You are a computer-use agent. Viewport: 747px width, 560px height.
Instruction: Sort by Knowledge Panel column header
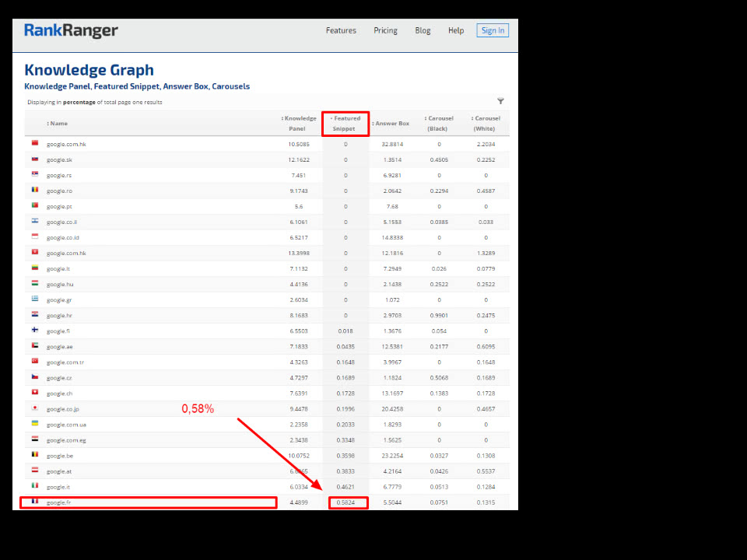pos(299,124)
